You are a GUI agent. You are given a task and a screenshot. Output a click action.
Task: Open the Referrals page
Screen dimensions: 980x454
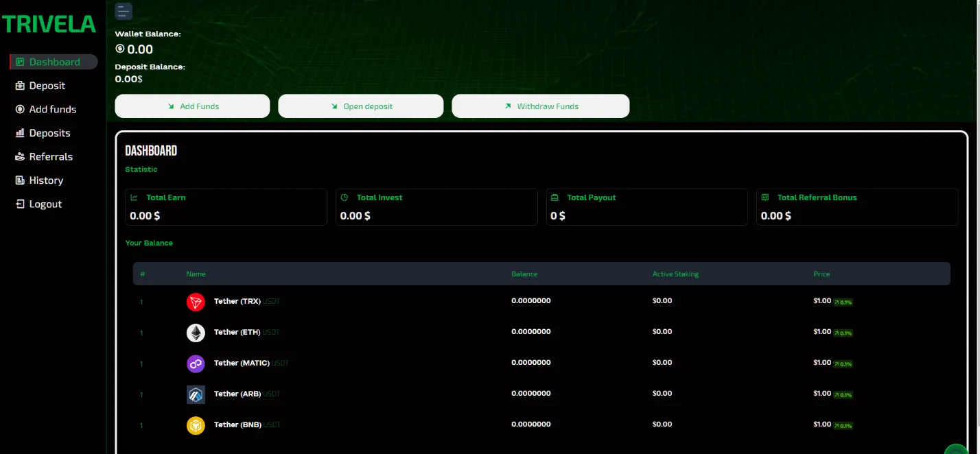pos(44,156)
